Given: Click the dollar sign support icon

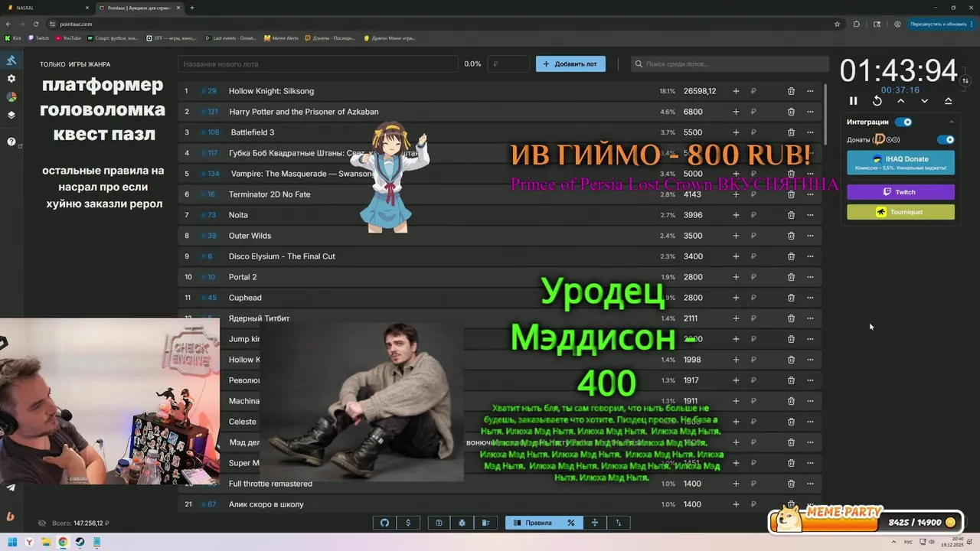Looking at the screenshot, I should 408,523.
